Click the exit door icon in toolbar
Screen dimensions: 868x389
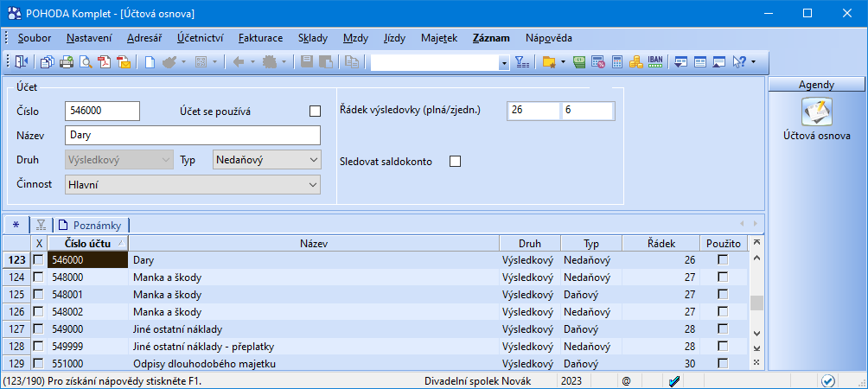(21, 62)
